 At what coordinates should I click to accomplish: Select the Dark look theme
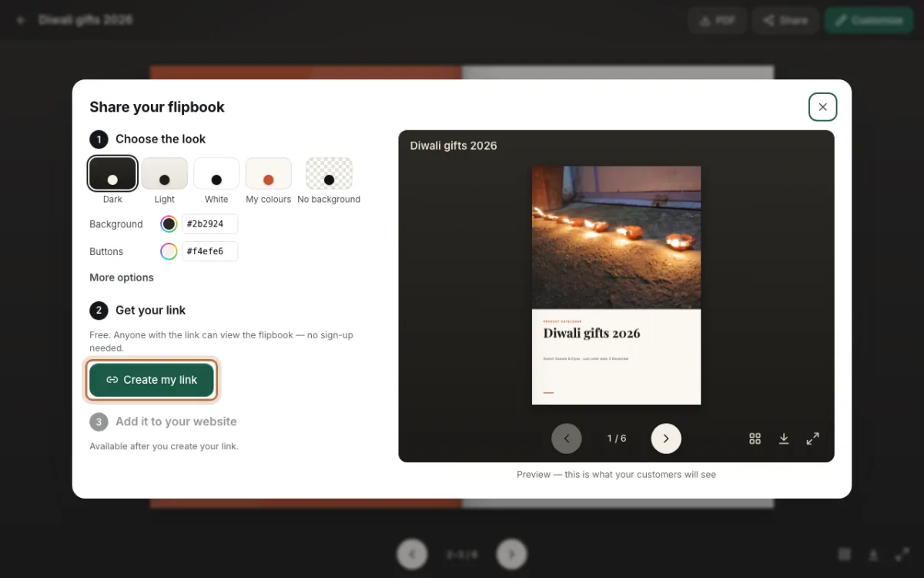coord(112,173)
